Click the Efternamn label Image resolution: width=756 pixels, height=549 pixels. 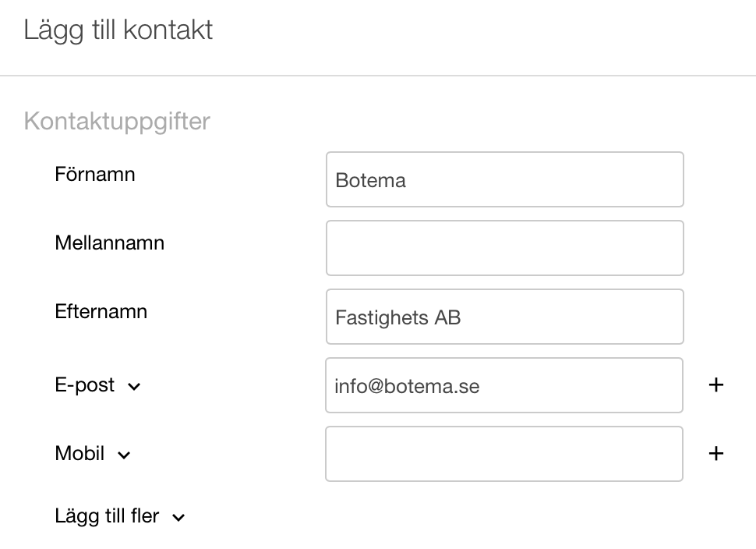point(101,311)
